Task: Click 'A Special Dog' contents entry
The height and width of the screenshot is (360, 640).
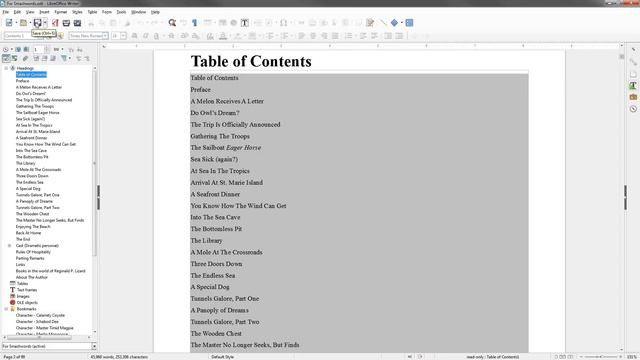Action: pos(210,287)
